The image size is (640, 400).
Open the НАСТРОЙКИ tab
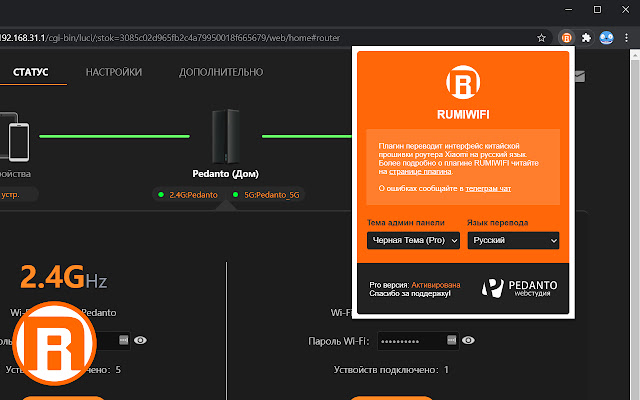pyautogui.click(x=113, y=72)
